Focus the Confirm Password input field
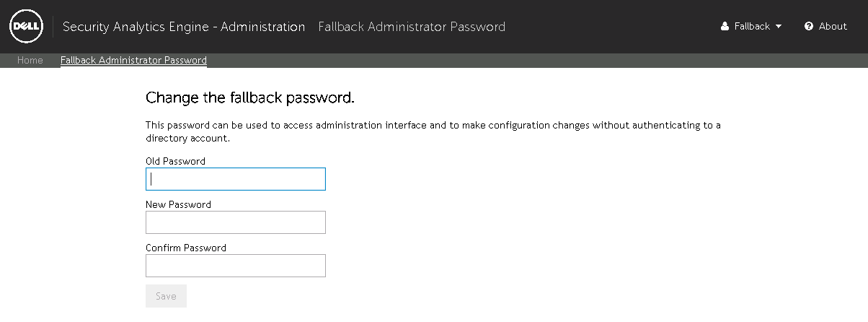The width and height of the screenshot is (868, 322). [x=236, y=266]
